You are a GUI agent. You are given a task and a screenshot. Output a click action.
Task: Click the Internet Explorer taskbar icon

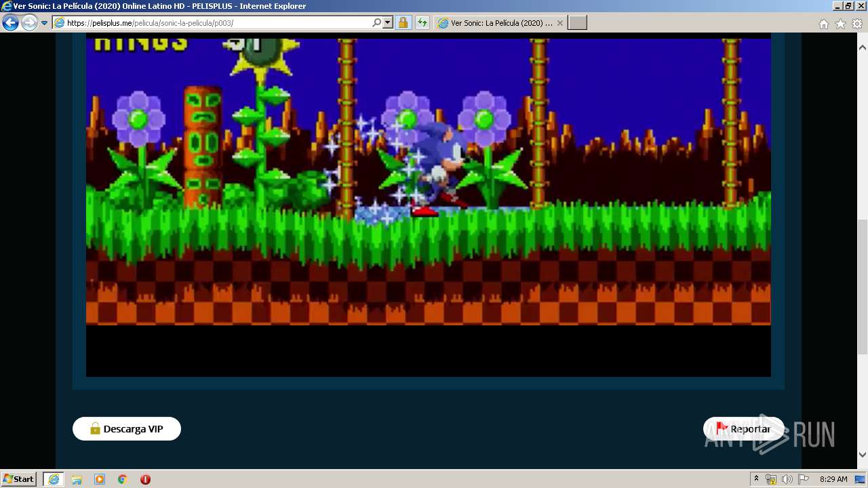54,479
